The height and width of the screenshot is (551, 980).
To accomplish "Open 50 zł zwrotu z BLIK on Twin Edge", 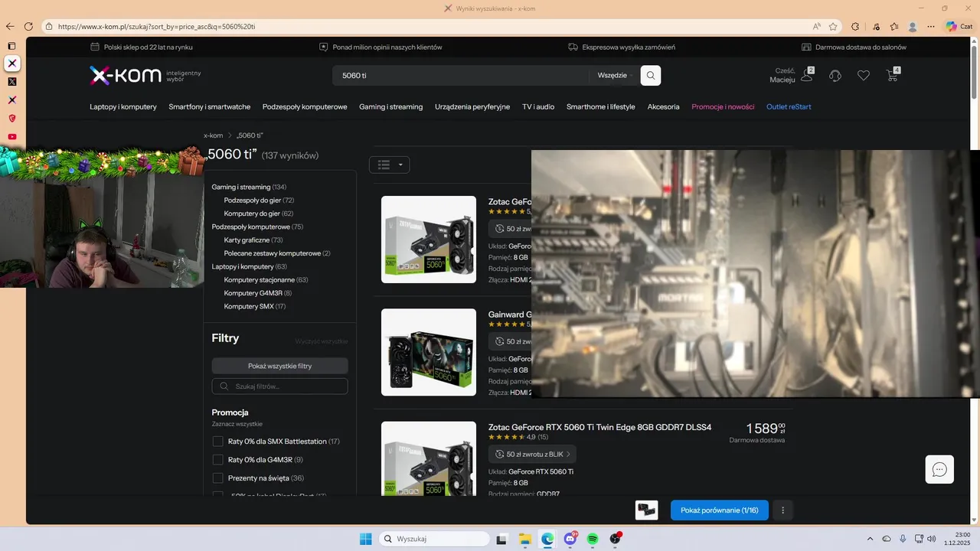I will (532, 454).
